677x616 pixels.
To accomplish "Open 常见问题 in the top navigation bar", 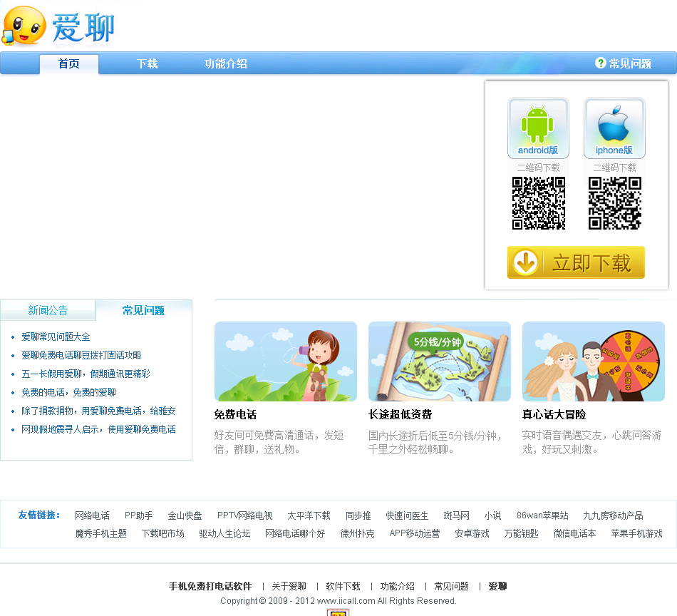I will [630, 64].
